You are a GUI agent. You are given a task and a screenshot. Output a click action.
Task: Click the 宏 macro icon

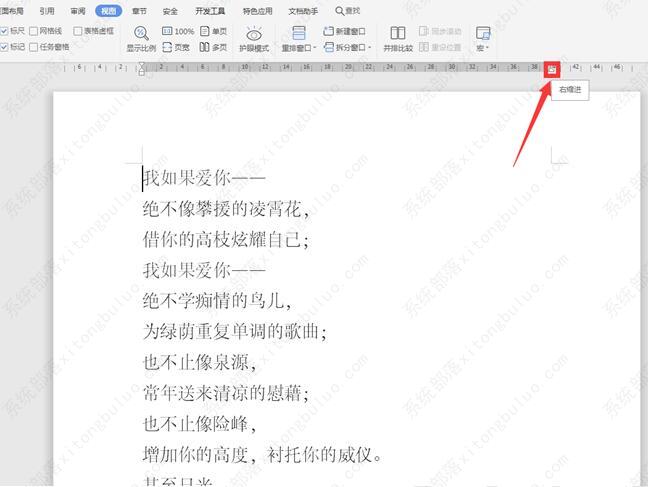pyautogui.click(x=483, y=33)
